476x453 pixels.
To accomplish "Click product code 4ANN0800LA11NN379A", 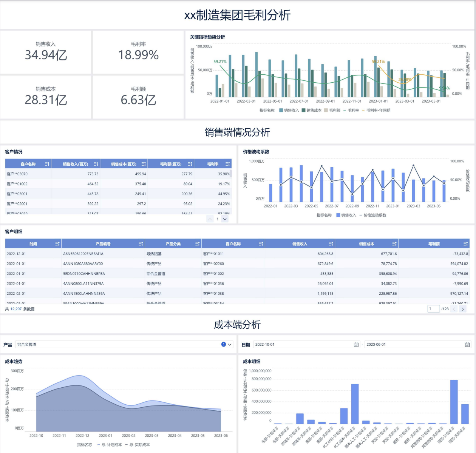I will [83, 284].
